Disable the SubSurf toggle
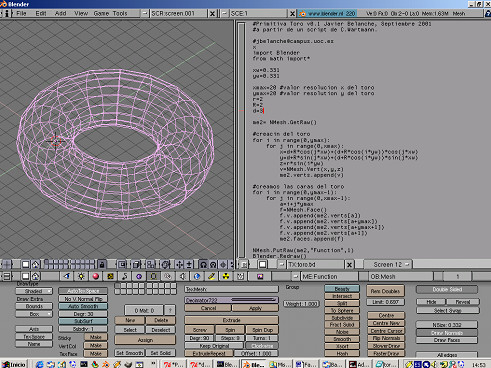The image size is (491, 368). coord(83,321)
